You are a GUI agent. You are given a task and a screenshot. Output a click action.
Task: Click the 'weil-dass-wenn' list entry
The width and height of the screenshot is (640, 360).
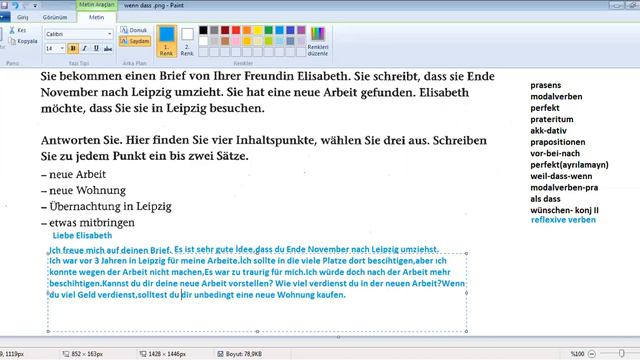[561, 176]
